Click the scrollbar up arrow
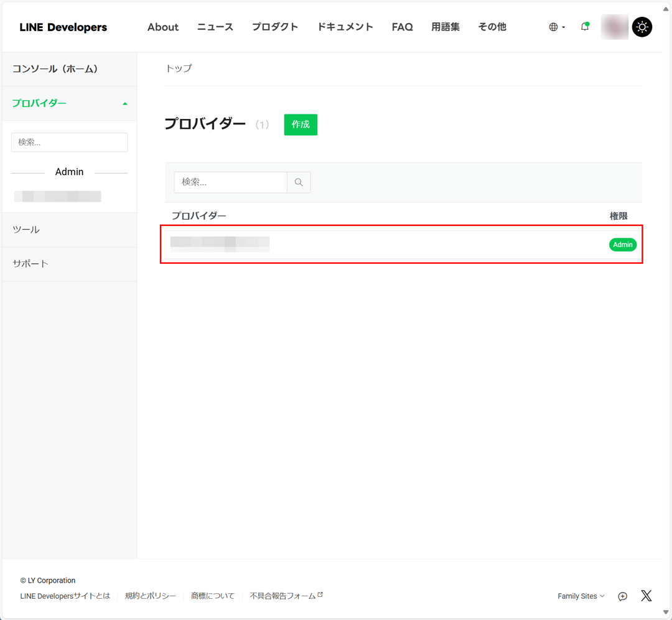This screenshot has width=672, height=620. [666, 9]
